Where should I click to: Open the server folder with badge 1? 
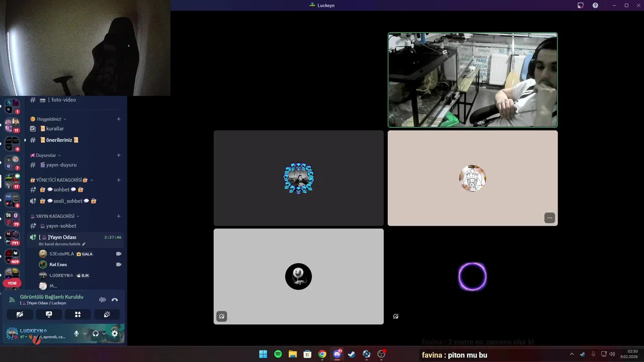[x=12, y=106]
